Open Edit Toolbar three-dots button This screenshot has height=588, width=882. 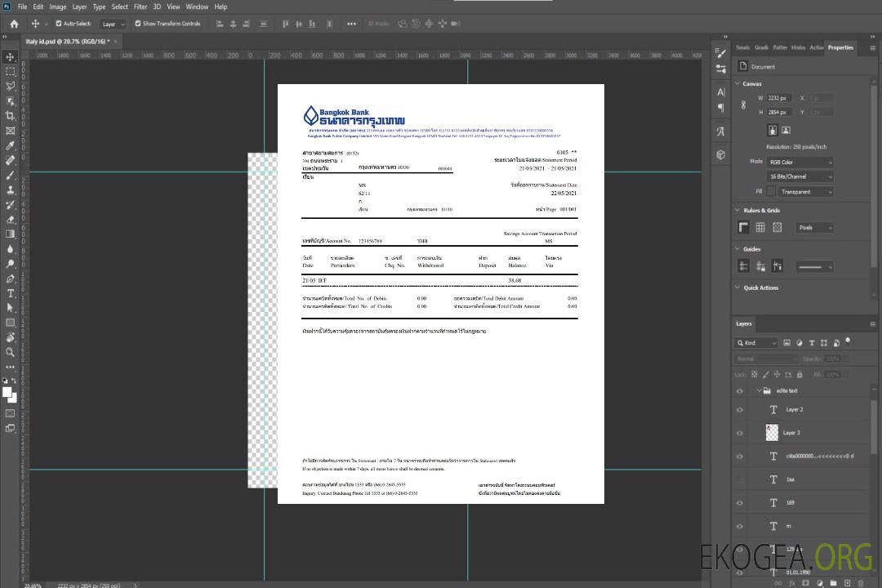[x=10, y=367]
